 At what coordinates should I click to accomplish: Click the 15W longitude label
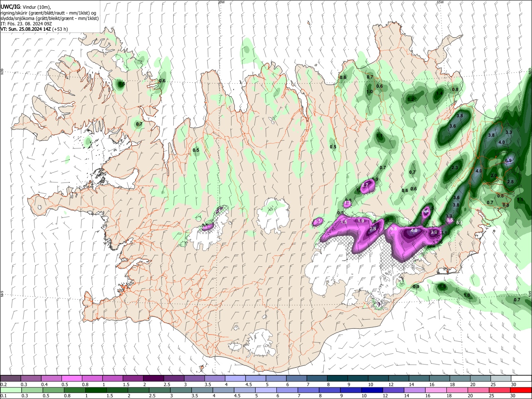click(440, 2)
